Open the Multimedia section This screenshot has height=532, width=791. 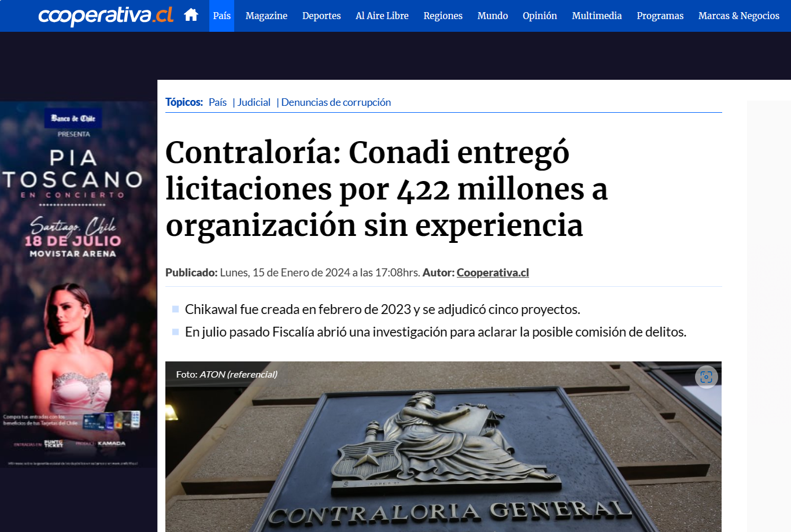tap(597, 16)
